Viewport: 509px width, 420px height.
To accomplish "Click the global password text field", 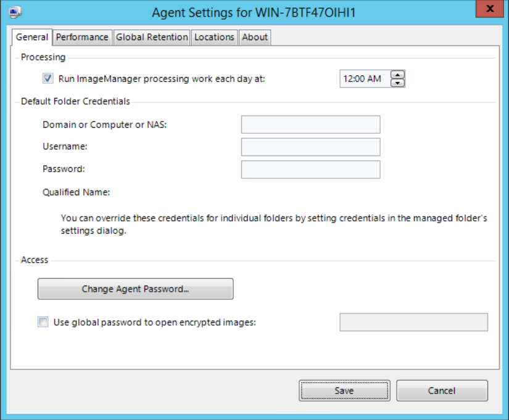I will pyautogui.click(x=413, y=322).
